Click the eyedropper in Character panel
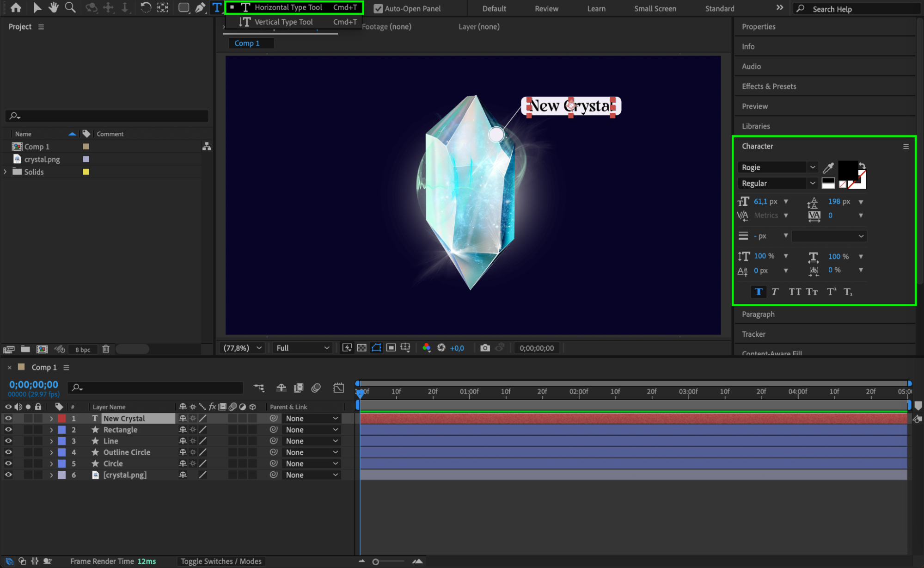Screen dimensions: 924x568 coord(828,167)
